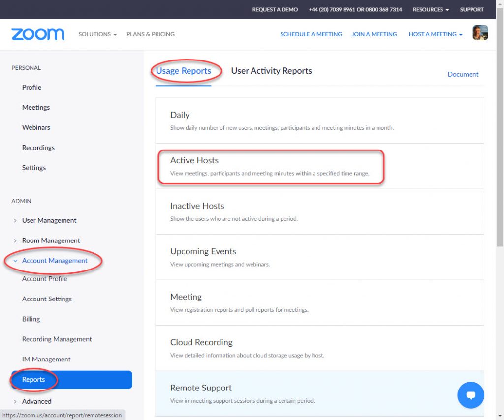Screen dimensions: 504x420
Task: Open the Document link
Action: (x=463, y=74)
